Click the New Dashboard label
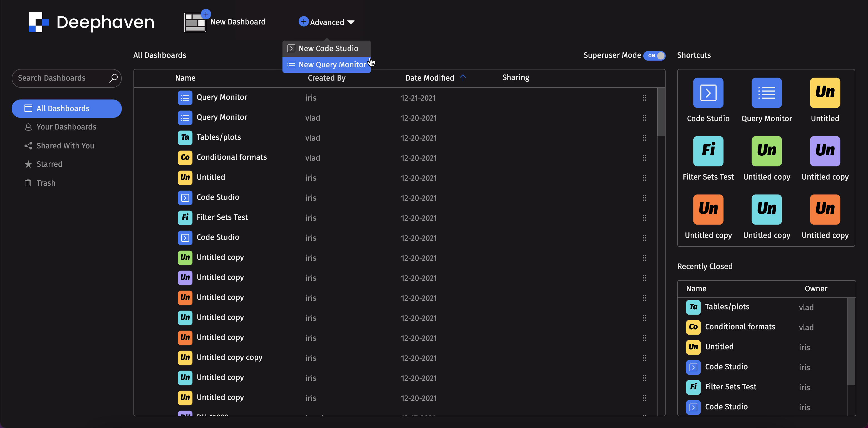The width and height of the screenshot is (868, 428). click(x=237, y=22)
